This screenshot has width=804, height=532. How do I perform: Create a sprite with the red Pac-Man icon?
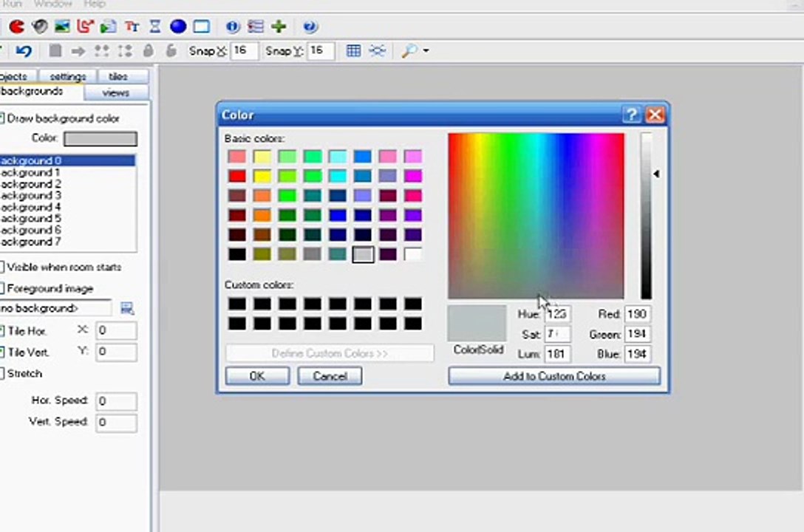click(17, 26)
